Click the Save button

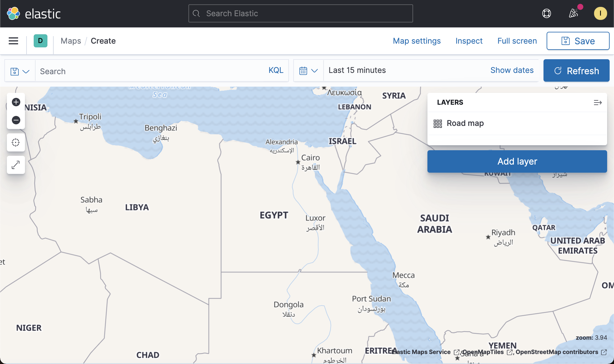[577, 41]
